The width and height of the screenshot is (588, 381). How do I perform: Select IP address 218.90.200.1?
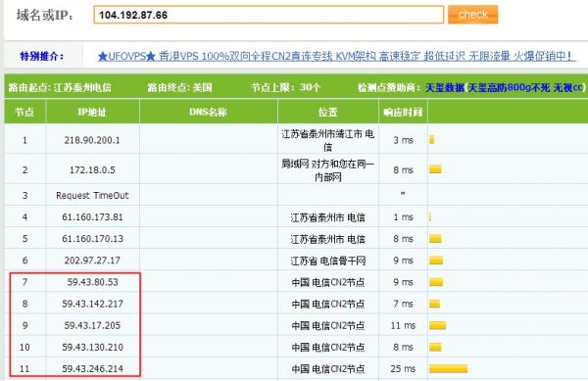click(x=92, y=140)
